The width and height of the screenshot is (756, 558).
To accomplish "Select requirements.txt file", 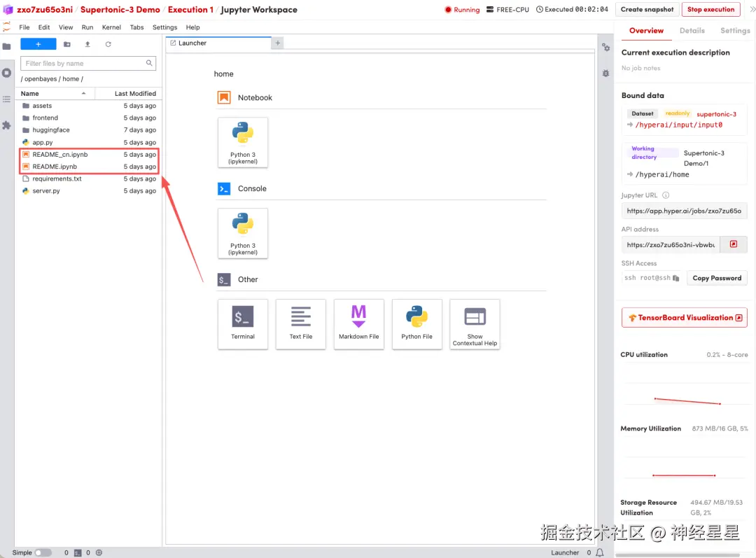I will 89,179.
